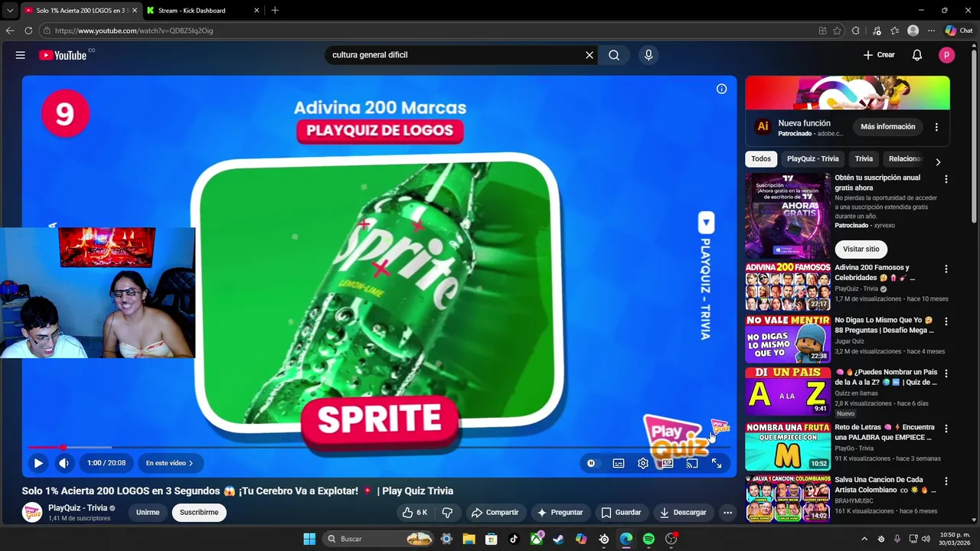Dislike the video
This screenshot has width=980, height=551.
(448, 513)
